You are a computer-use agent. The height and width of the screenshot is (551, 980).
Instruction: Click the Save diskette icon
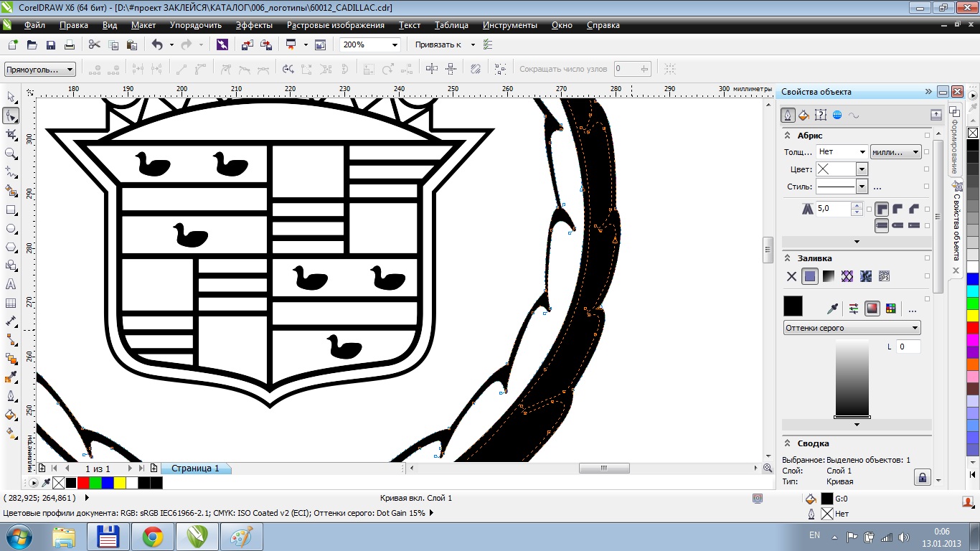pyautogui.click(x=50, y=44)
